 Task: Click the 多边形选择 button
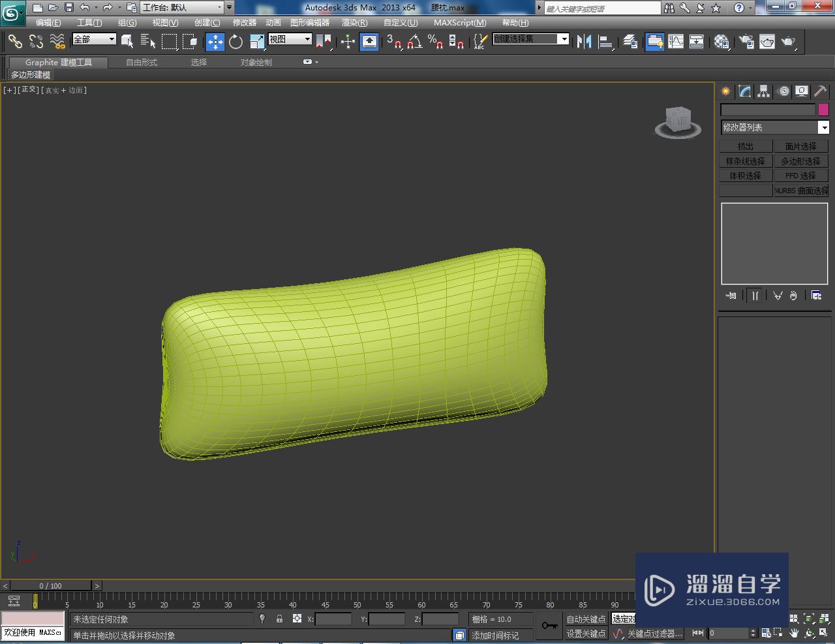pos(800,161)
